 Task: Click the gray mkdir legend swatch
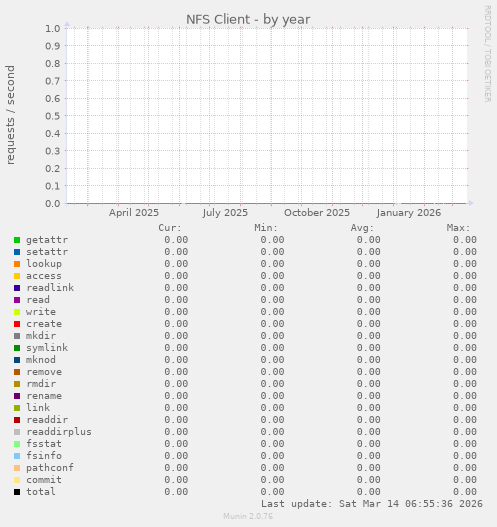click(x=17, y=336)
